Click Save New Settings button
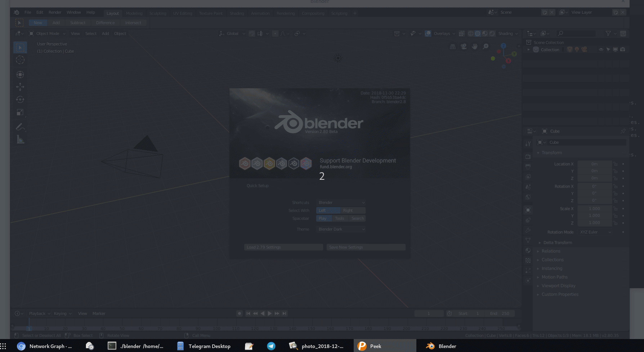644x352 pixels. pos(366,247)
